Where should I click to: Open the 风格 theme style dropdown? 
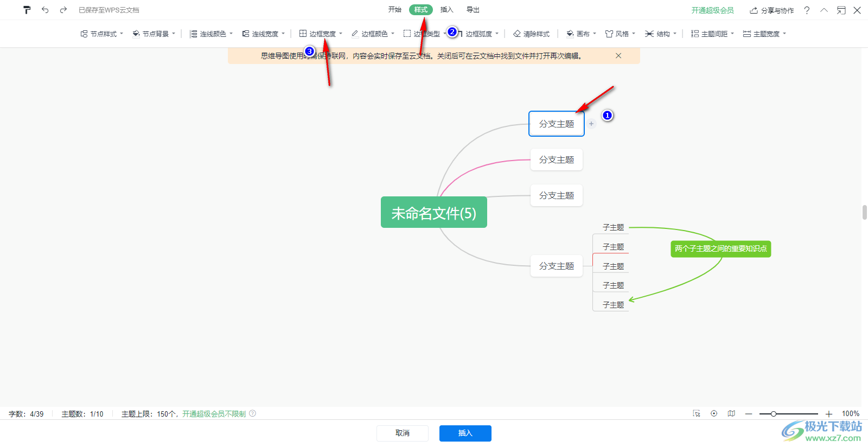pyautogui.click(x=621, y=34)
